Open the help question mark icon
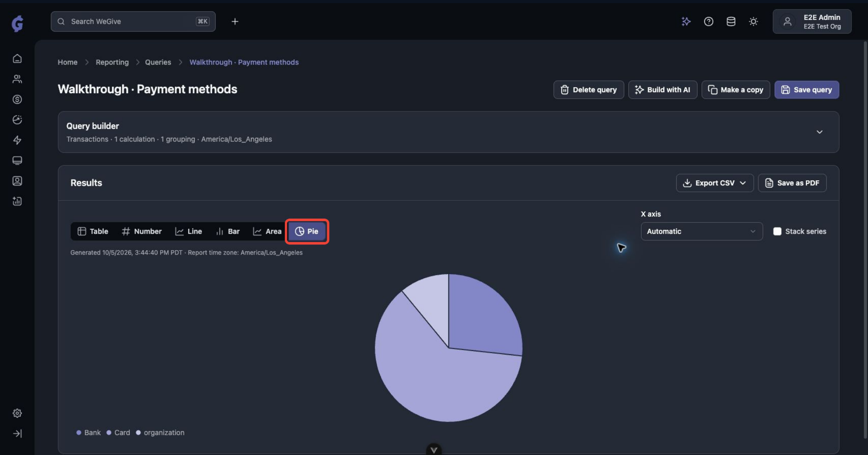 pyautogui.click(x=709, y=21)
